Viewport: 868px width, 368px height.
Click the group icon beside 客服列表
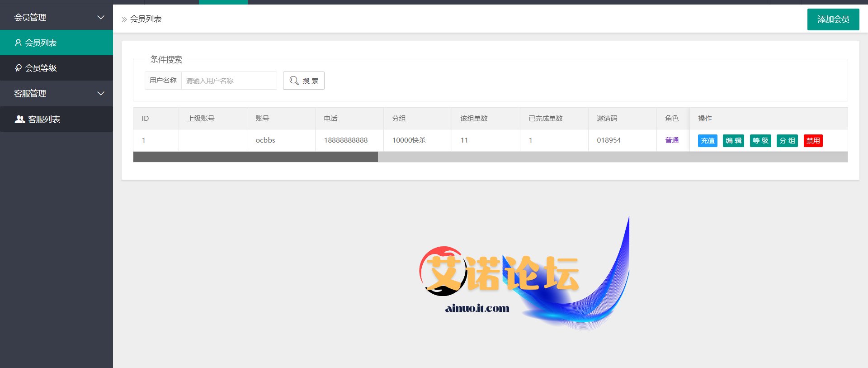(x=20, y=119)
